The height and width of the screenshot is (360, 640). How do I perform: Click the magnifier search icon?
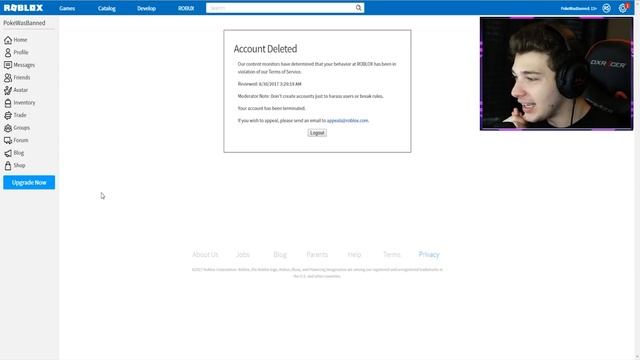point(358,8)
